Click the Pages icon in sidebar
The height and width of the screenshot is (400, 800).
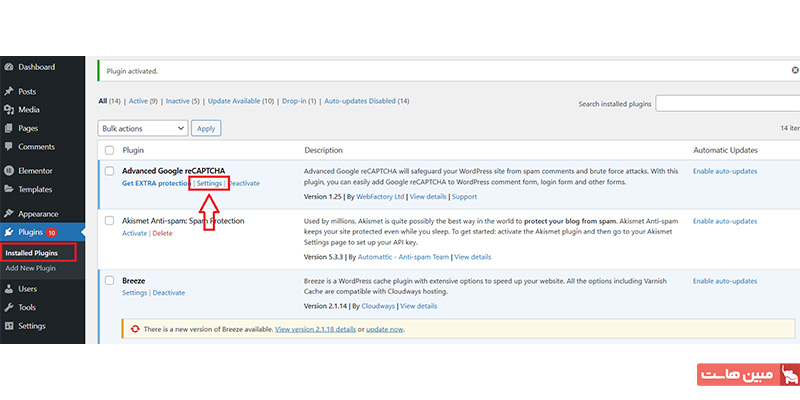click(8, 129)
